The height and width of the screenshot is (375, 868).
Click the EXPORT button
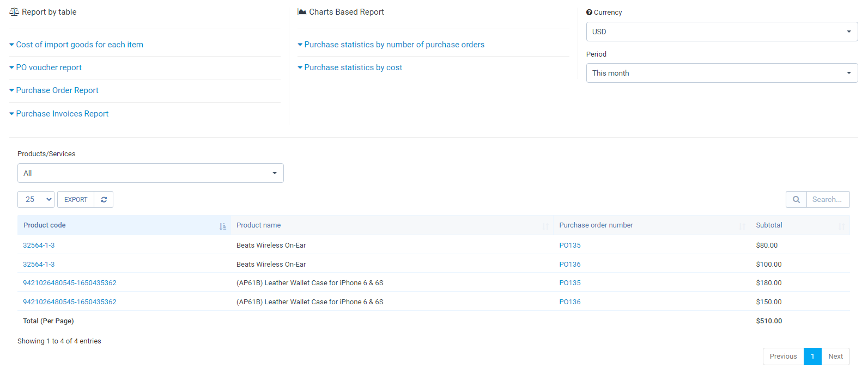(76, 200)
